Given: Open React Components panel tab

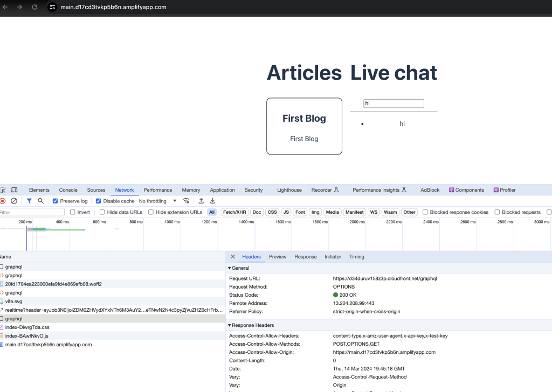Looking at the screenshot, I should 466,190.
